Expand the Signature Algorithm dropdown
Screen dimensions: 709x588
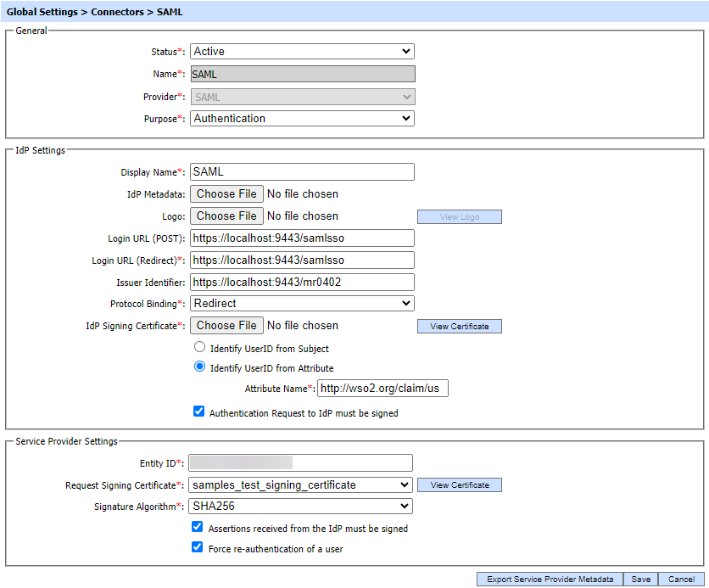[x=300, y=507]
